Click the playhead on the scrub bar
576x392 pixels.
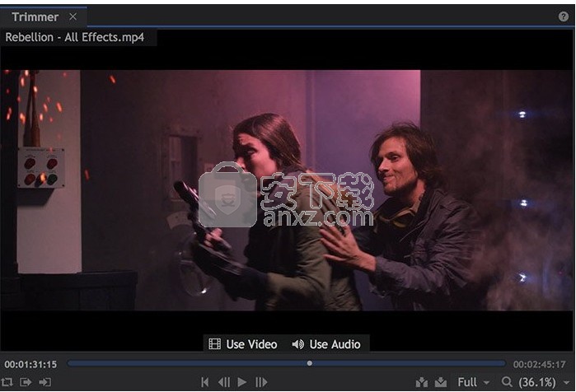[310, 363]
